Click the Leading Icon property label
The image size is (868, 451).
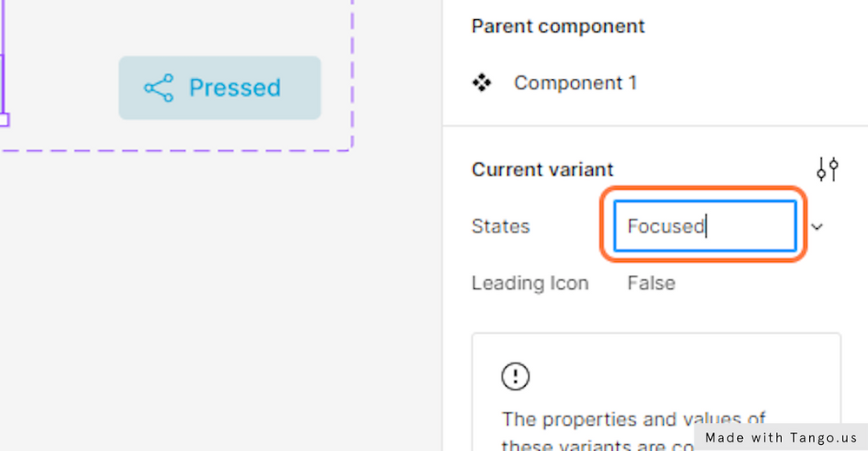529,284
